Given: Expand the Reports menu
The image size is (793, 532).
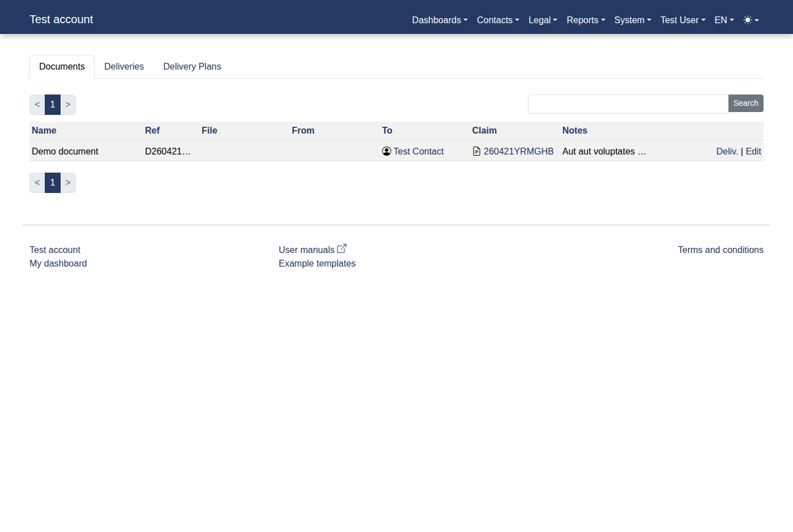Looking at the screenshot, I should coord(585,20).
